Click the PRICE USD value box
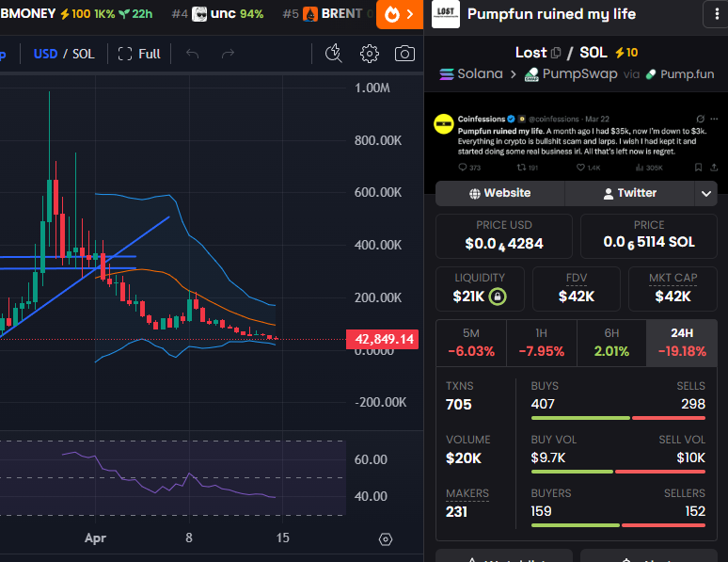The image size is (728, 562). point(504,236)
